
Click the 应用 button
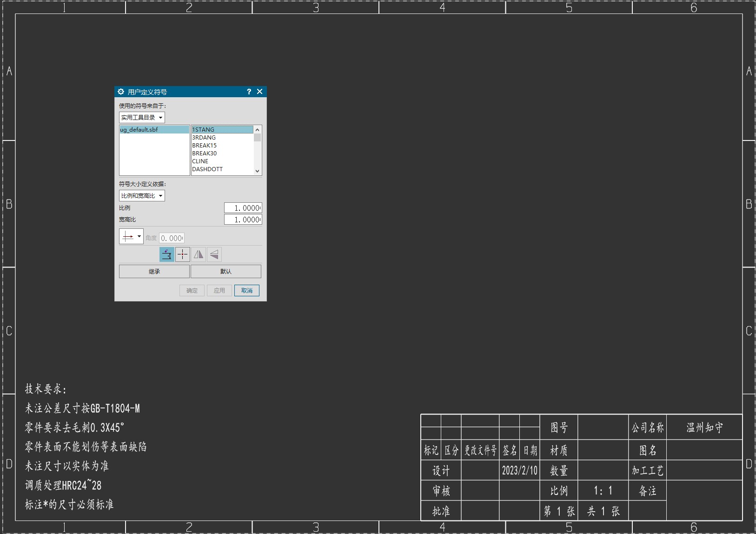tap(219, 291)
